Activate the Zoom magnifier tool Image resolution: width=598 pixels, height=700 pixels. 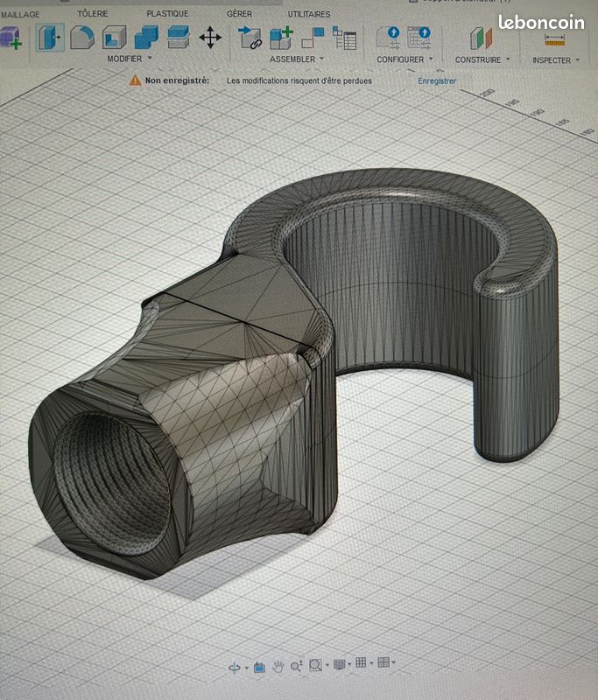[296, 666]
